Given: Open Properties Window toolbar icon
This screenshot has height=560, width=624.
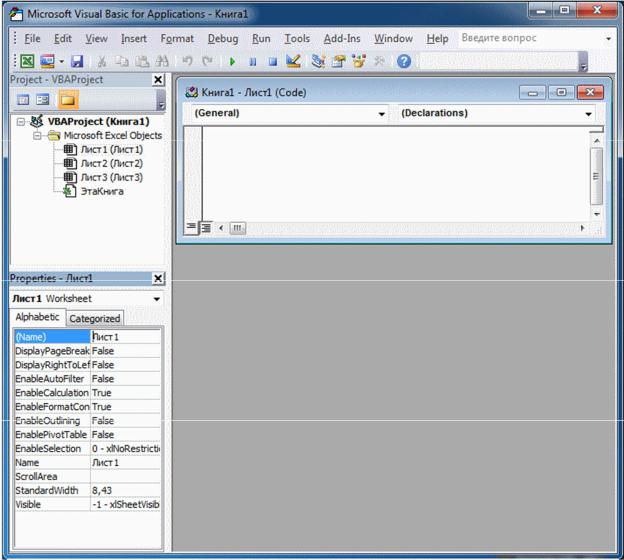Looking at the screenshot, I should point(339,61).
